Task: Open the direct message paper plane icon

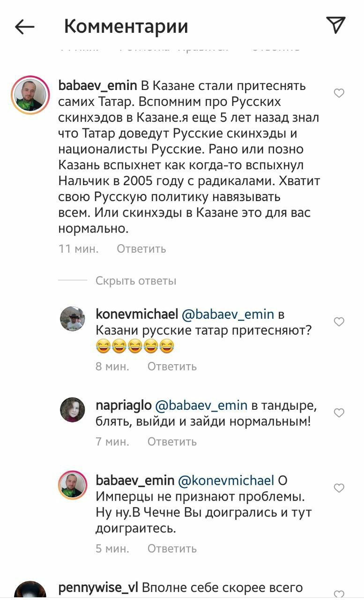Action: pos(335,25)
